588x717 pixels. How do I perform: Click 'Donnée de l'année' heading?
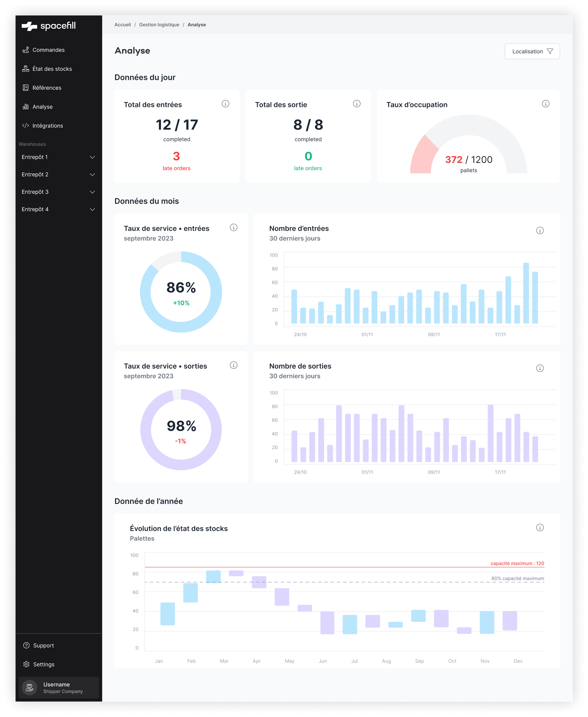[149, 501]
